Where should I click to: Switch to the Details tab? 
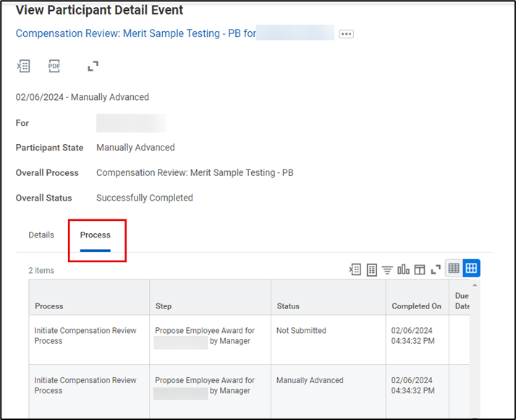[41, 235]
